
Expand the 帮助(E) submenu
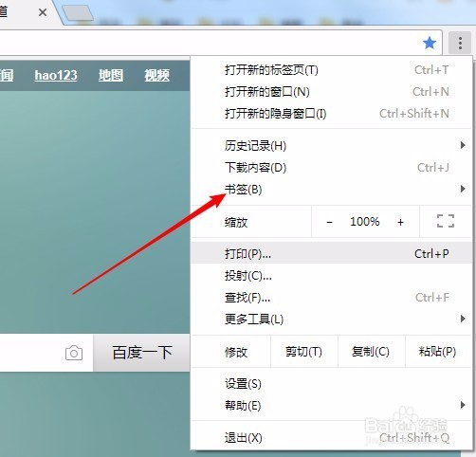(x=331, y=406)
